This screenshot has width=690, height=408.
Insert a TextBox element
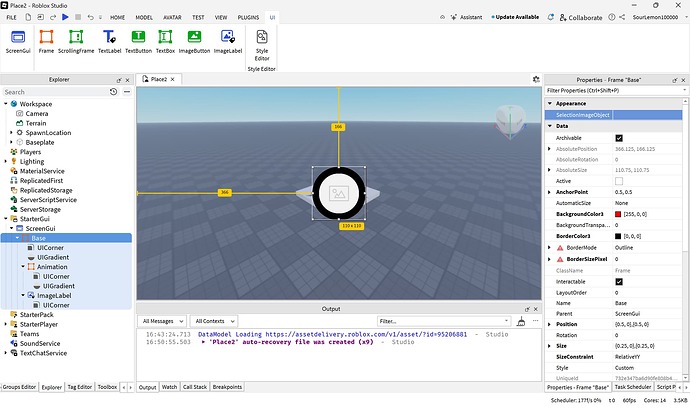coord(165,42)
